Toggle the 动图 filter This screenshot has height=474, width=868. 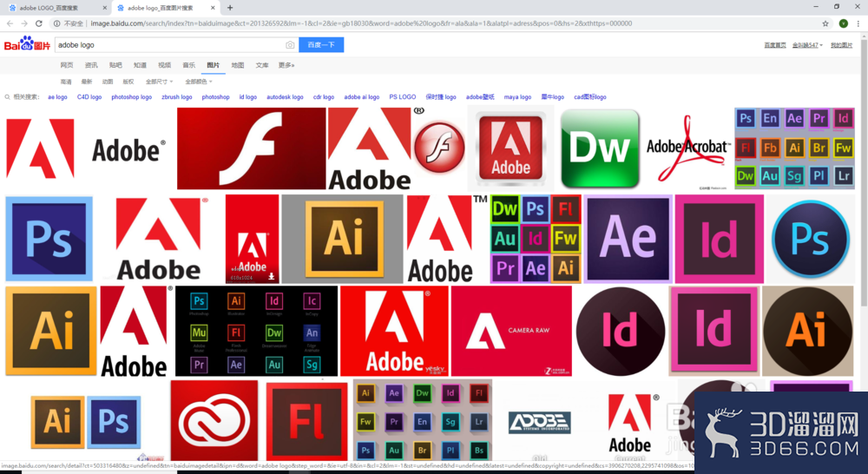pos(108,82)
